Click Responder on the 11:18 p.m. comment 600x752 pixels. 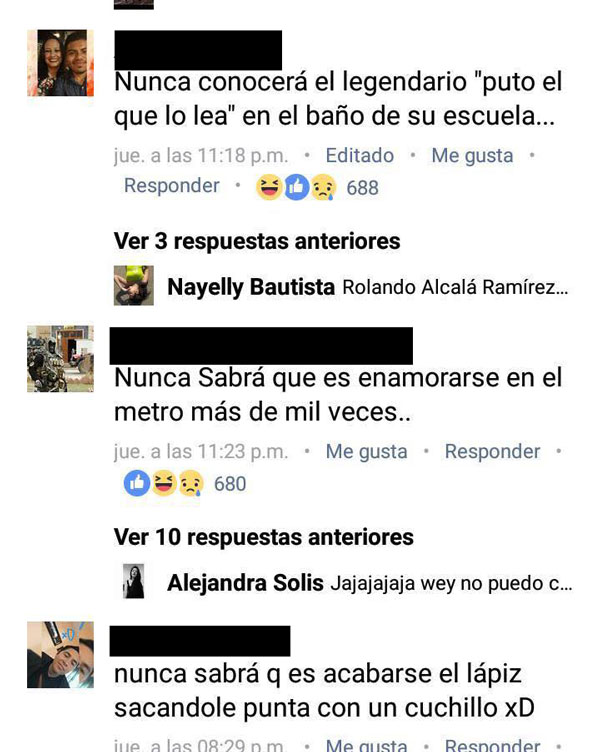pos(172,186)
